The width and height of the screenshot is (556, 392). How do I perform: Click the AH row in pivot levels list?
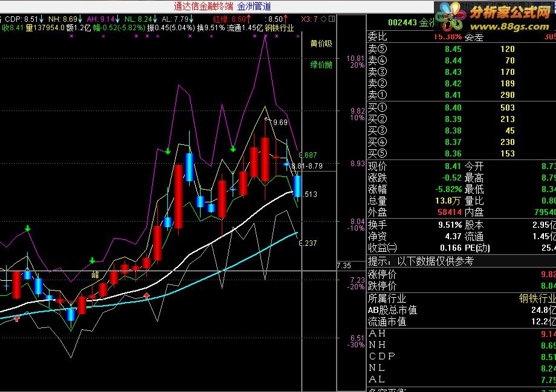click(461, 333)
